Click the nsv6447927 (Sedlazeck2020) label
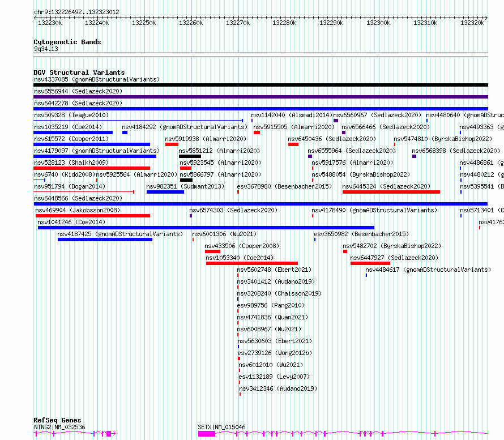Screen dimensions: 504x440 394,258
